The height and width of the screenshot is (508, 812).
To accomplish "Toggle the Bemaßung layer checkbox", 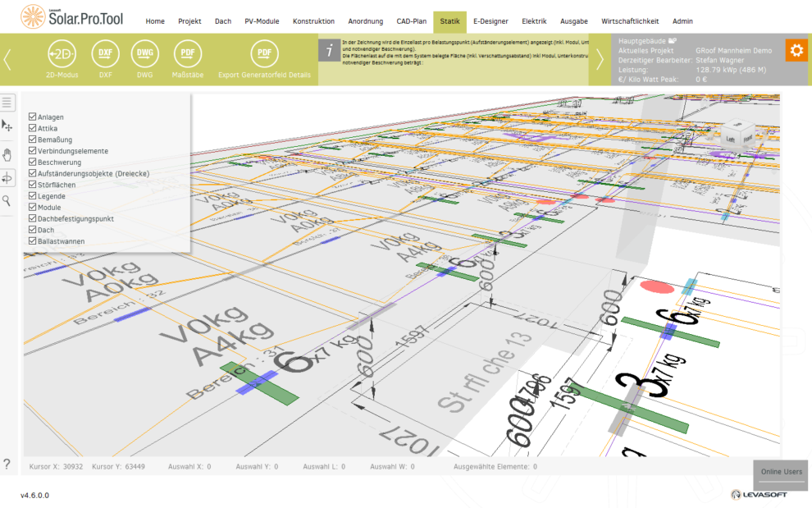I will click(33, 140).
